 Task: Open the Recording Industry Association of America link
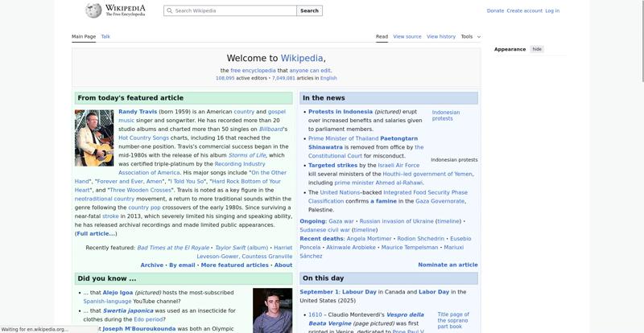coord(192,168)
